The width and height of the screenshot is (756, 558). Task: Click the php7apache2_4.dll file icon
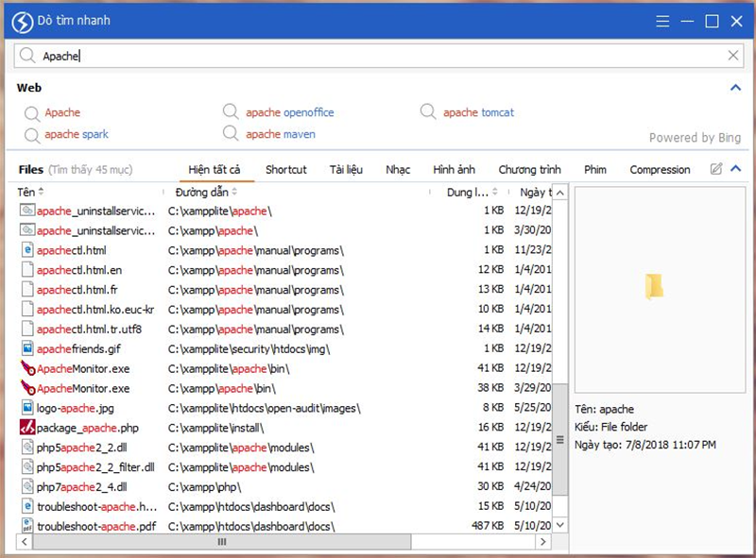coord(27,486)
